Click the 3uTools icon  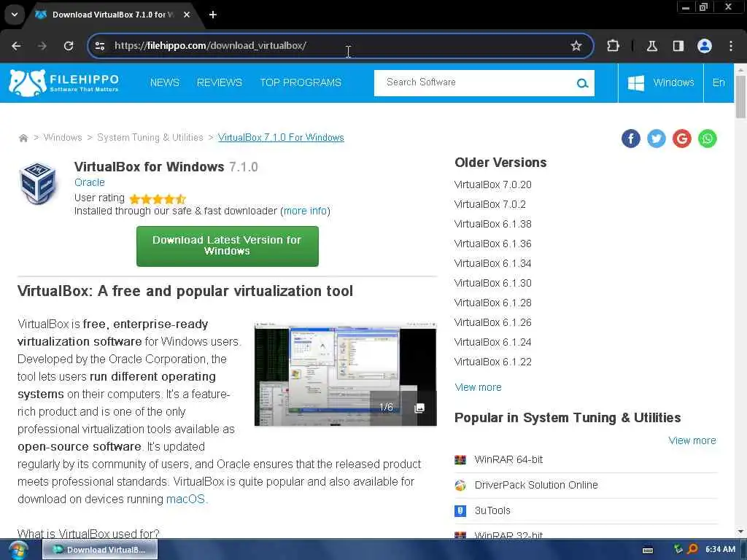click(460, 510)
